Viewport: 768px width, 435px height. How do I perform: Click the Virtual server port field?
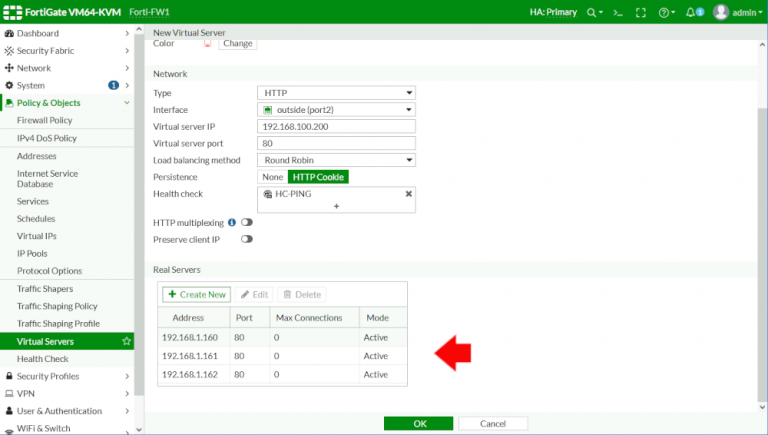click(336, 144)
